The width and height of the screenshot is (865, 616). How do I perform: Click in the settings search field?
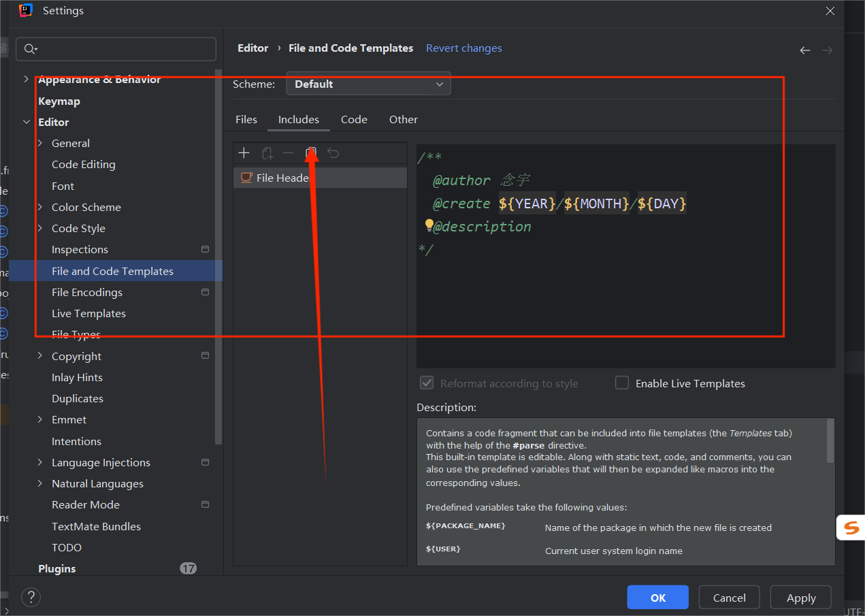123,49
